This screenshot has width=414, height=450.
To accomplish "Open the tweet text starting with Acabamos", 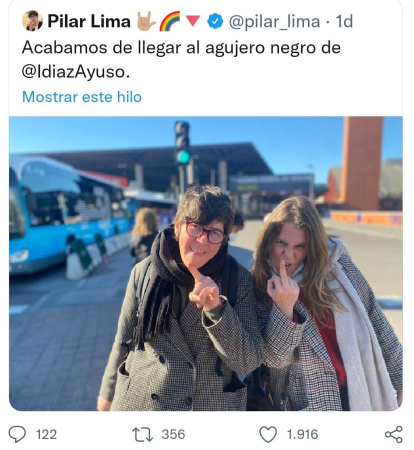I will click(x=181, y=59).
